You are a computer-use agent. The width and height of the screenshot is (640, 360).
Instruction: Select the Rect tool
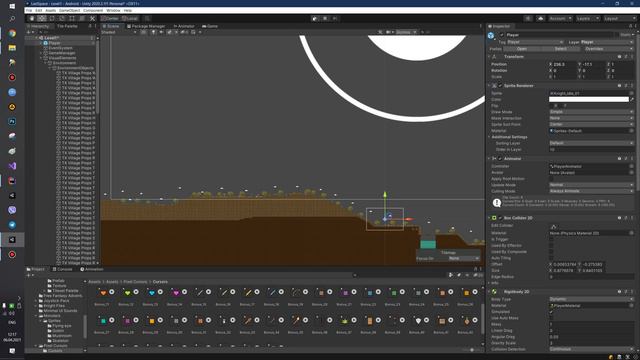(x=72, y=18)
